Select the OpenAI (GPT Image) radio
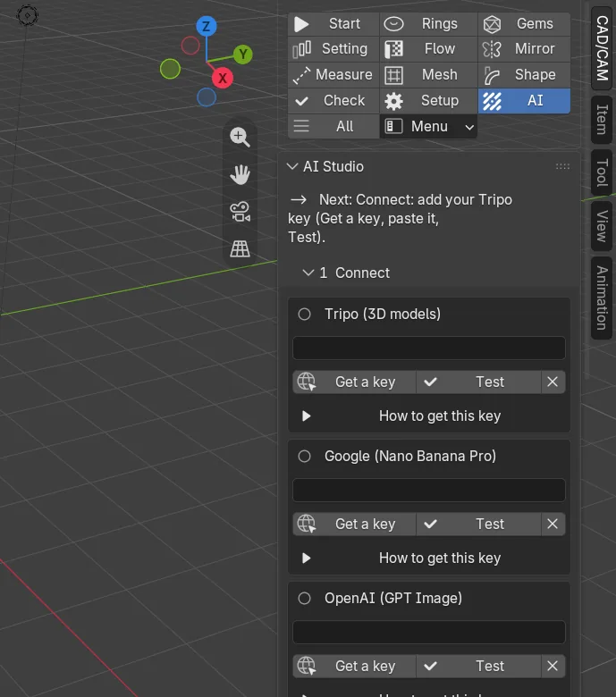The width and height of the screenshot is (616, 697). (304, 599)
